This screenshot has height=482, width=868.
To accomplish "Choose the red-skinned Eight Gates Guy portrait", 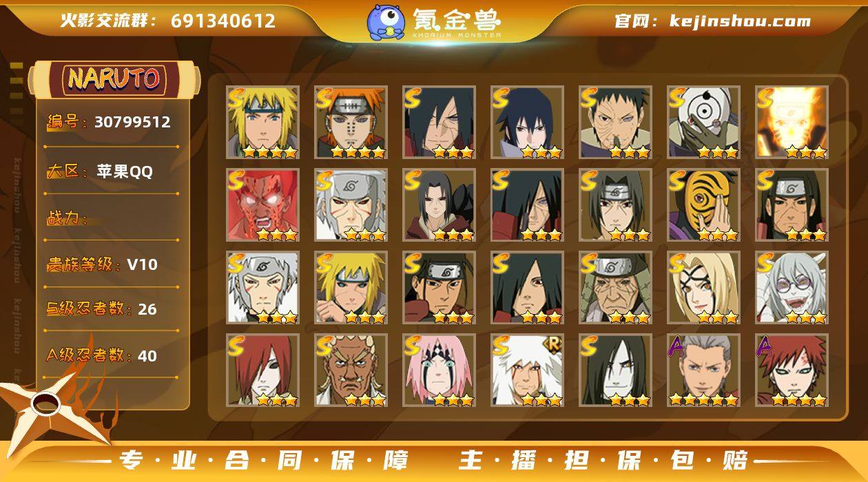I will [x=263, y=205].
